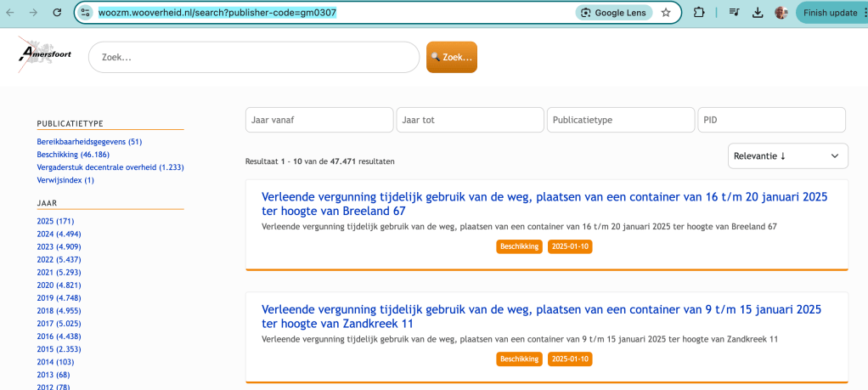Viewport: 868px width, 390px height.
Task: Bookmark this page with the star icon
Action: (666, 13)
